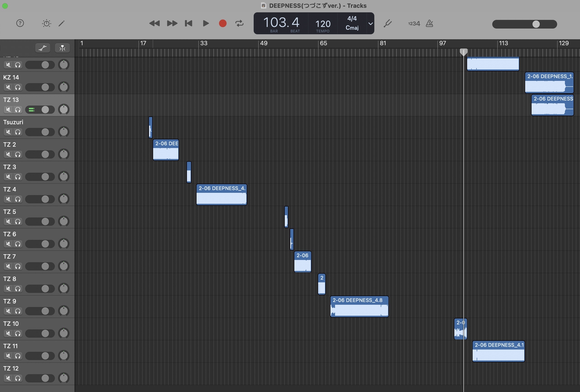Select the Tsuzuri track header name

(x=13, y=122)
